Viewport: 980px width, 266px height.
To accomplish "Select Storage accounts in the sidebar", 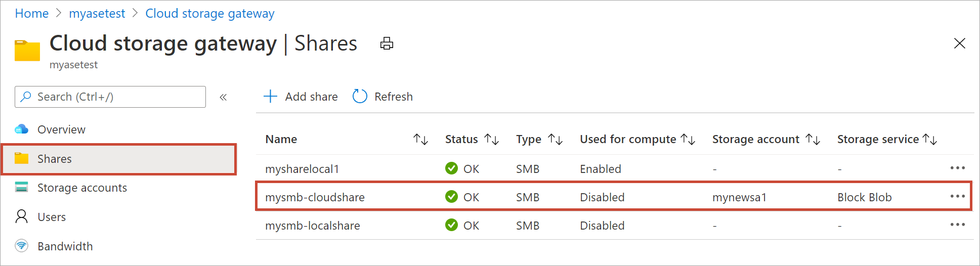I will tap(82, 188).
